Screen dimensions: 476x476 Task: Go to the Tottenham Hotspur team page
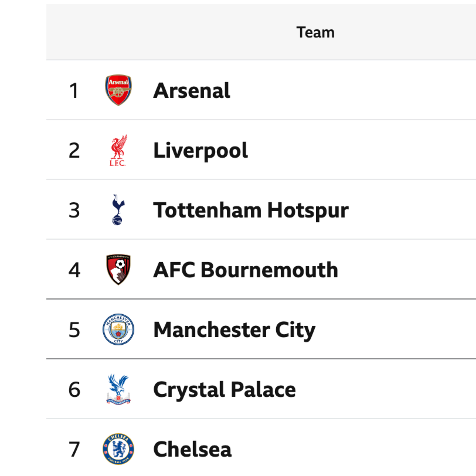click(x=251, y=210)
